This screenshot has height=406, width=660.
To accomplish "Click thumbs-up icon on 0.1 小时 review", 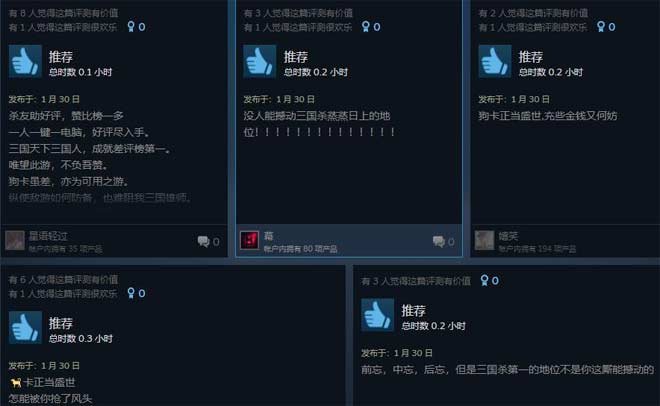I will pos(25,61).
